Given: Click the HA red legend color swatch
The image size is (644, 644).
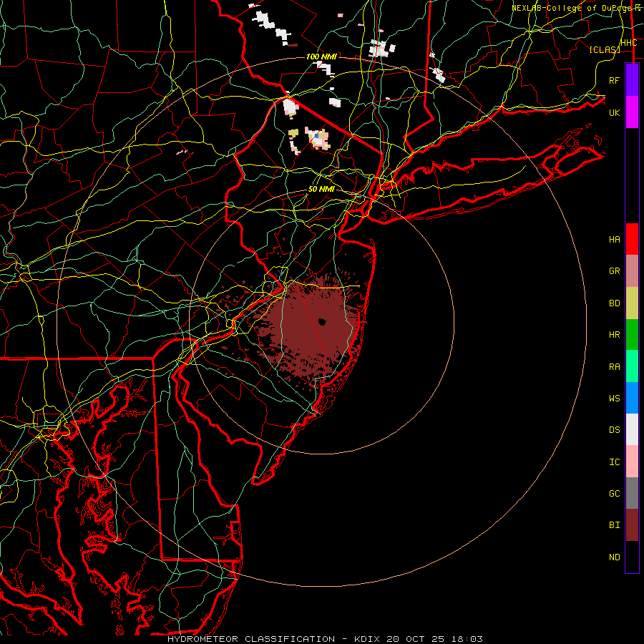Looking at the screenshot, I should pyautogui.click(x=632, y=239).
